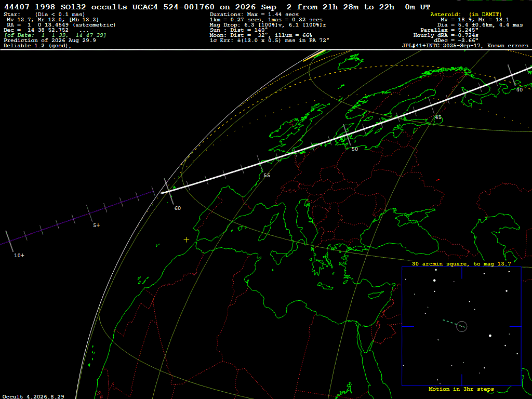Click the yellow plus marker near Spain
The image size is (532, 399).
(187, 240)
